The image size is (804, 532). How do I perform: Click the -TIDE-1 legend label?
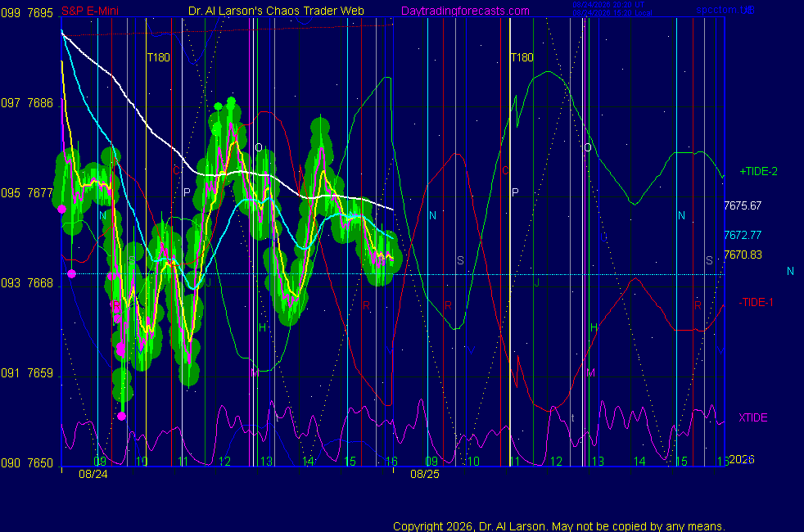click(x=756, y=302)
